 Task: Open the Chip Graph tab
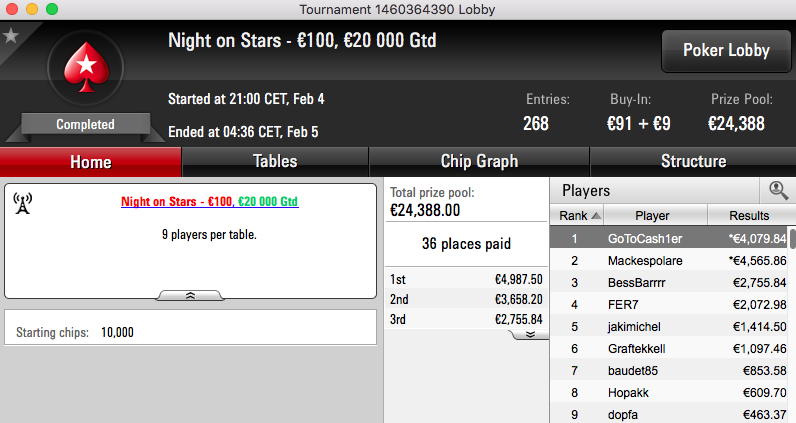pos(479,161)
